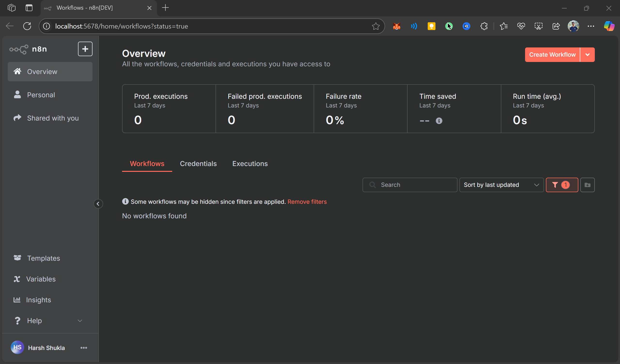
Task: Click the add folder icon button
Action: coord(587,185)
